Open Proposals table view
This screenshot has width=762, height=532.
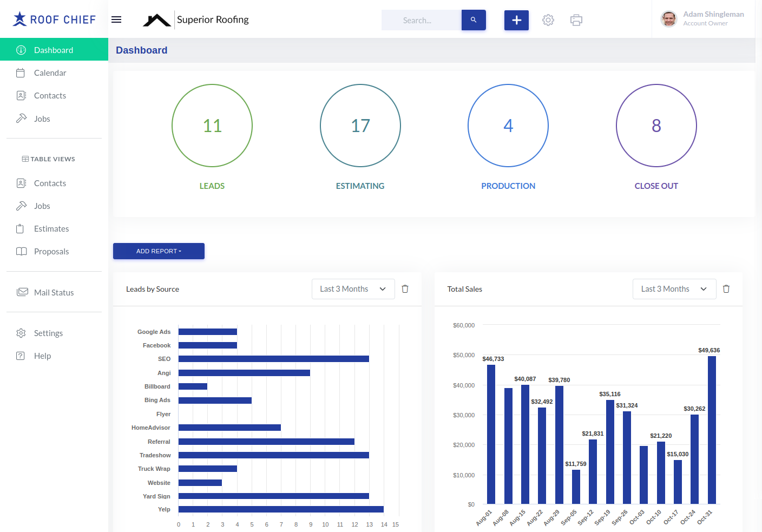[x=54, y=251]
